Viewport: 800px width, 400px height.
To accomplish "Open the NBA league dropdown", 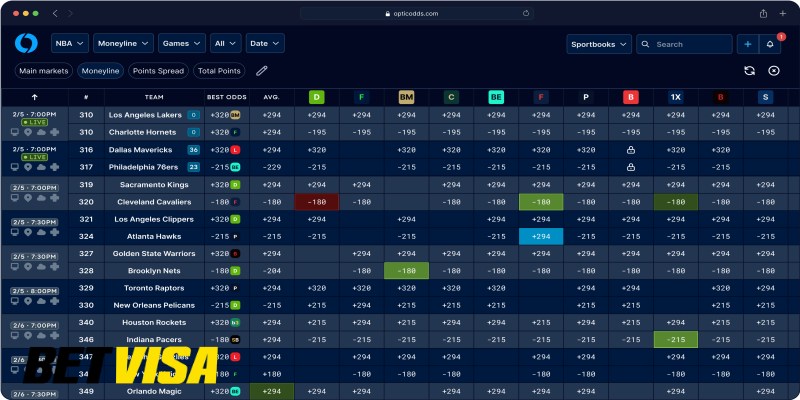I will (69, 44).
